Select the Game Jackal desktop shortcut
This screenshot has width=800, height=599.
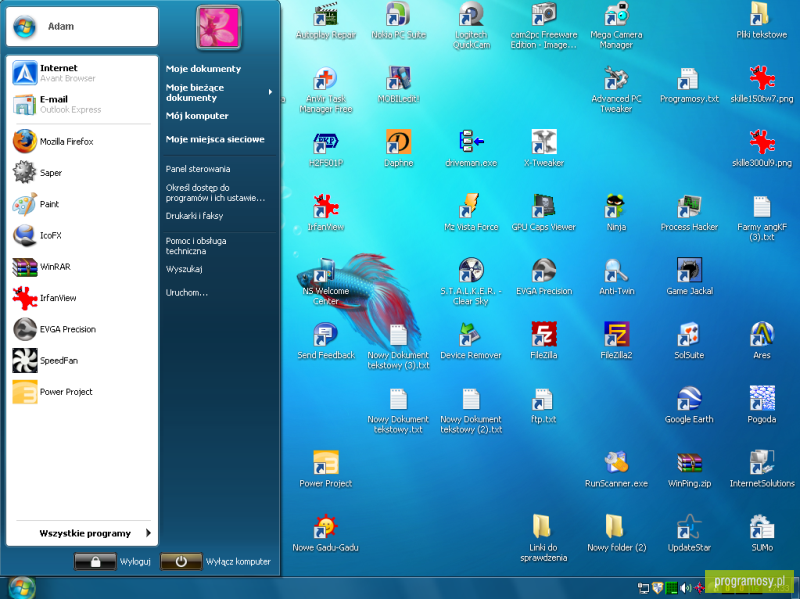tap(689, 278)
